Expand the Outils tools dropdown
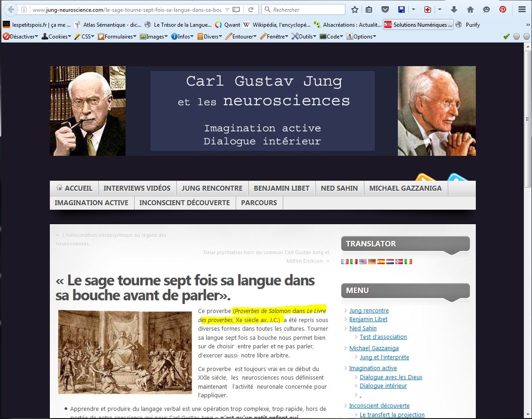532x419 pixels. click(x=305, y=36)
